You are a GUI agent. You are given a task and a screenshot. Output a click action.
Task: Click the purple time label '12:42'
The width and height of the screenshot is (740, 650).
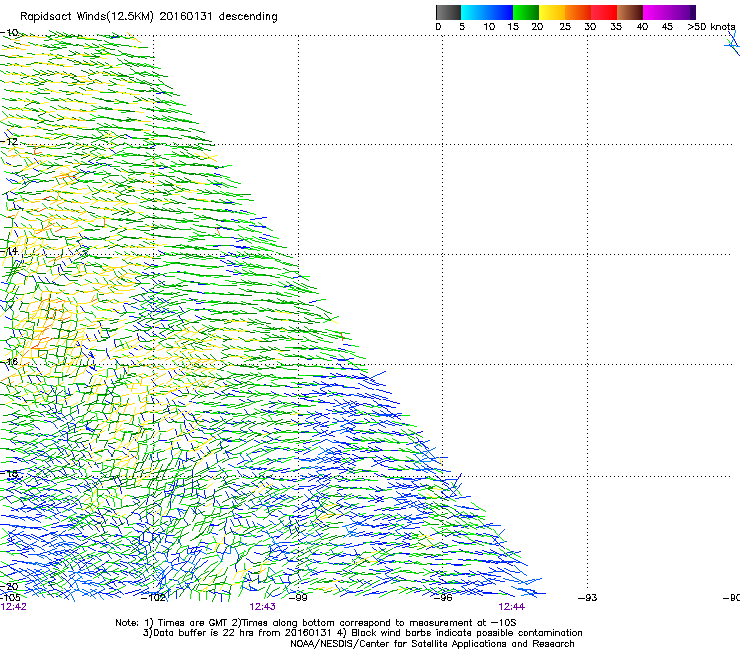click(14, 607)
